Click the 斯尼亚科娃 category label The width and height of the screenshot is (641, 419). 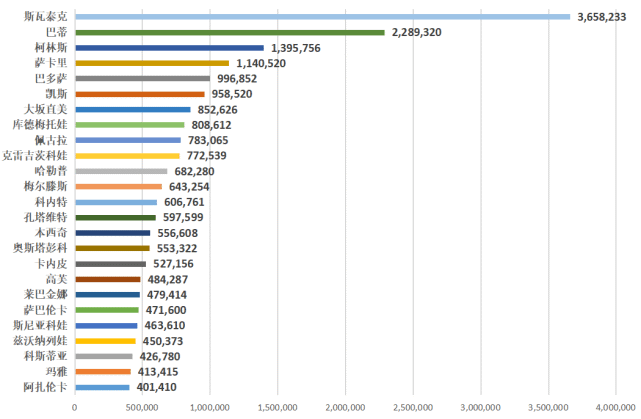coord(40,325)
